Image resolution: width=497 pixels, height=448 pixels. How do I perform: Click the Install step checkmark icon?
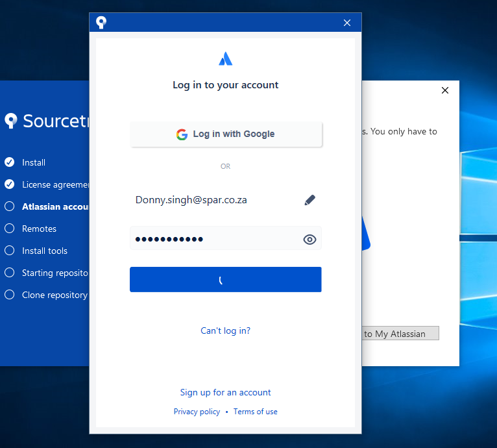[10, 162]
